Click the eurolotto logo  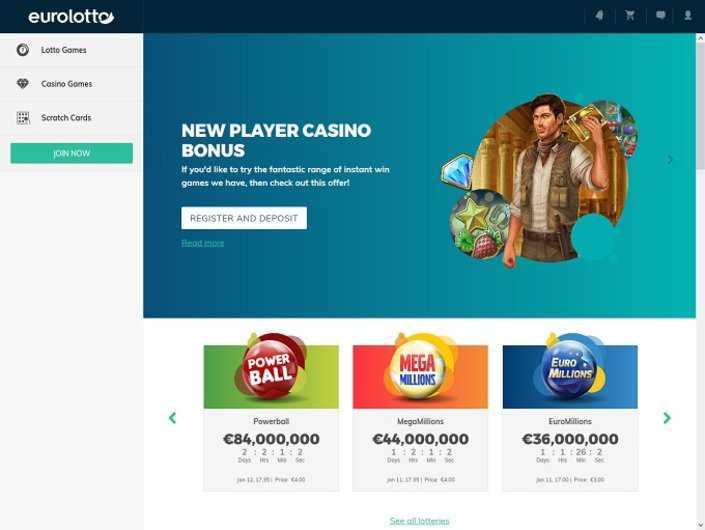(71, 17)
